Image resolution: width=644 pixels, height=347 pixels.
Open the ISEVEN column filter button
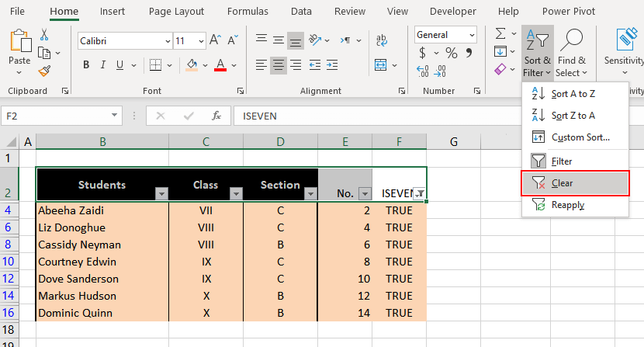coord(419,193)
